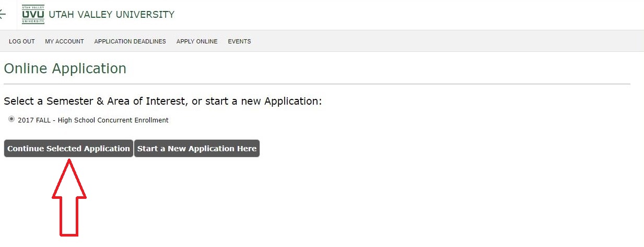The width and height of the screenshot is (644, 247).
Task: Choose Apply Online in the navigation bar
Action: pos(197,41)
